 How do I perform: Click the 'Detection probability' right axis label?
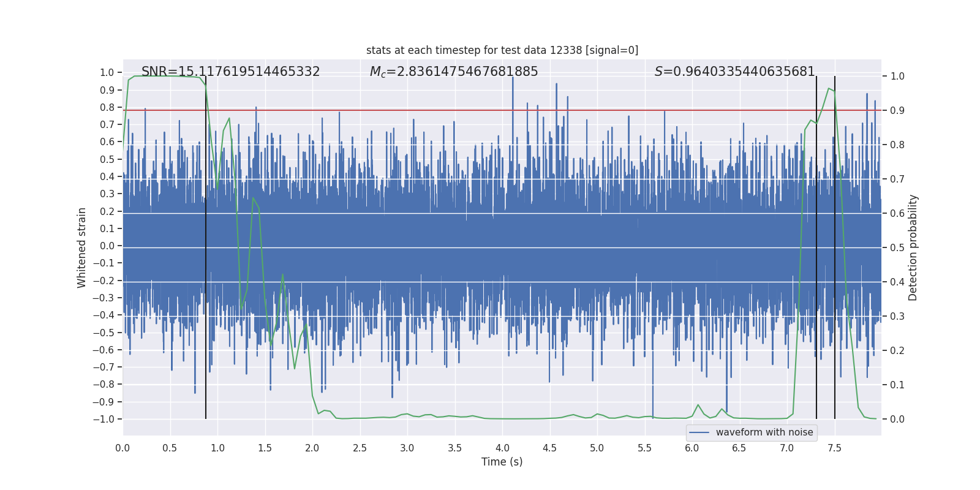pyautogui.click(x=913, y=247)
